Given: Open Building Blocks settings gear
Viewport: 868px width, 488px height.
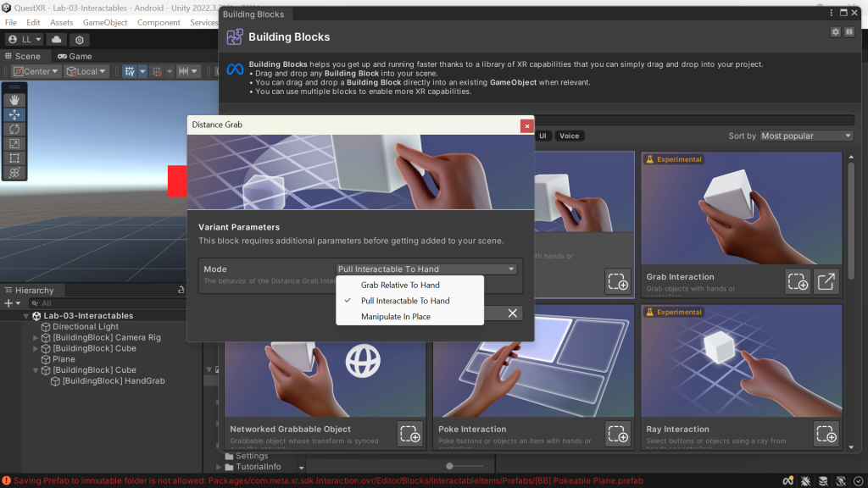Looking at the screenshot, I should 835,32.
